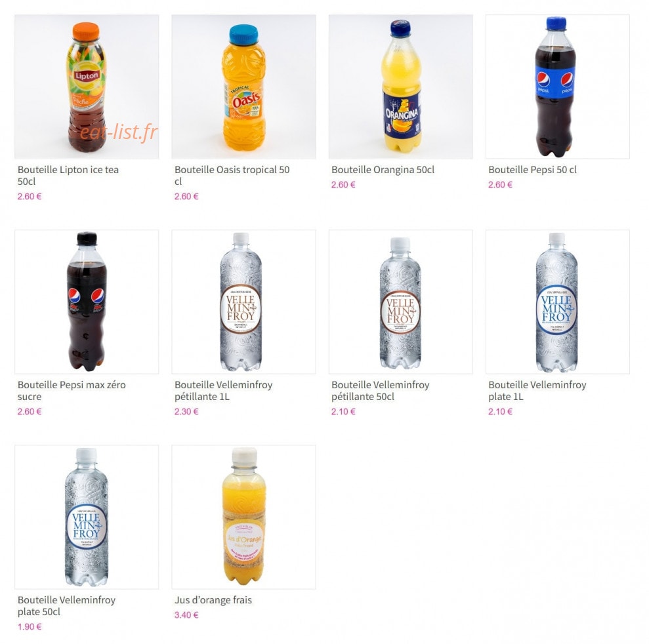The image size is (649, 644).
Task: Open the Pepsi max zéro sucre image
Action: coord(87,302)
